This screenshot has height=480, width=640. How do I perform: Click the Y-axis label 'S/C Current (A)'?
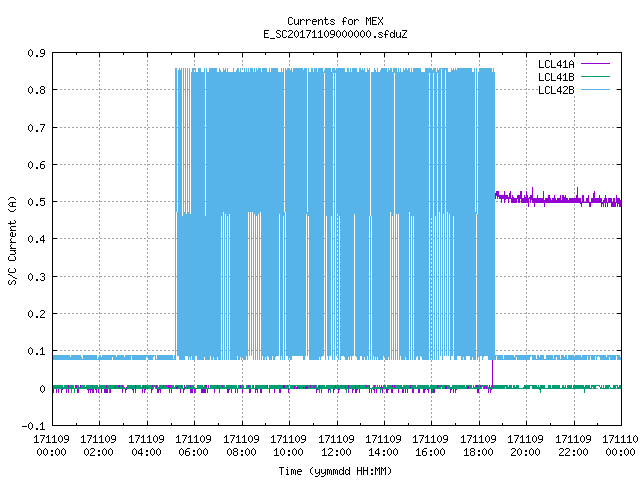[12, 240]
